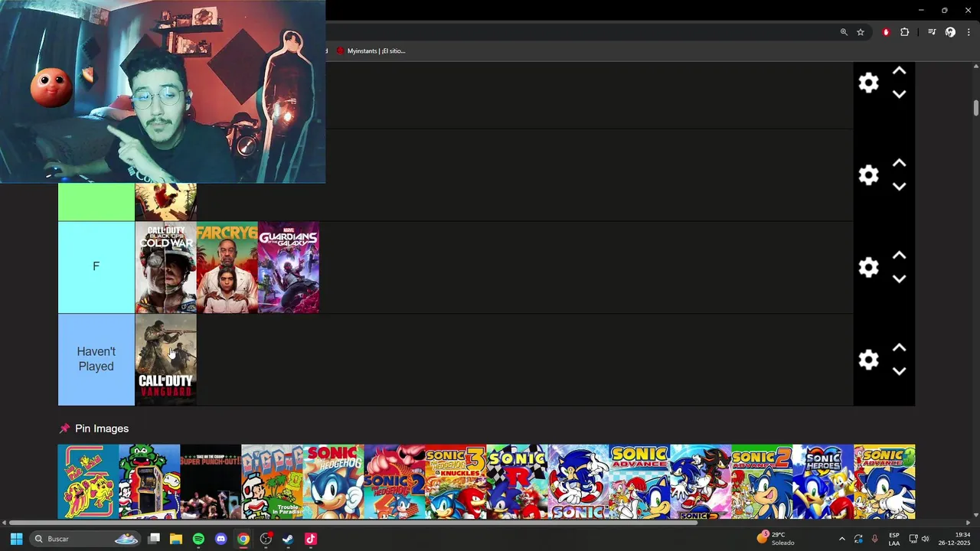The image size is (980, 551).
Task: Click the green tier label cell
Action: pos(96,202)
